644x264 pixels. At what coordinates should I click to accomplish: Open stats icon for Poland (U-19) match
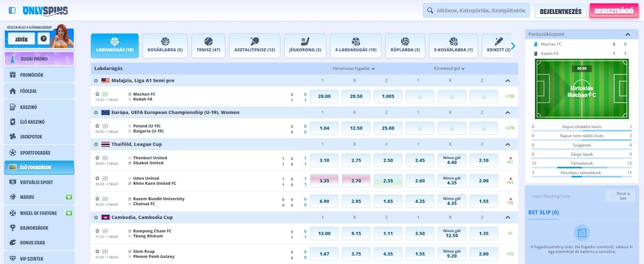click(x=105, y=126)
